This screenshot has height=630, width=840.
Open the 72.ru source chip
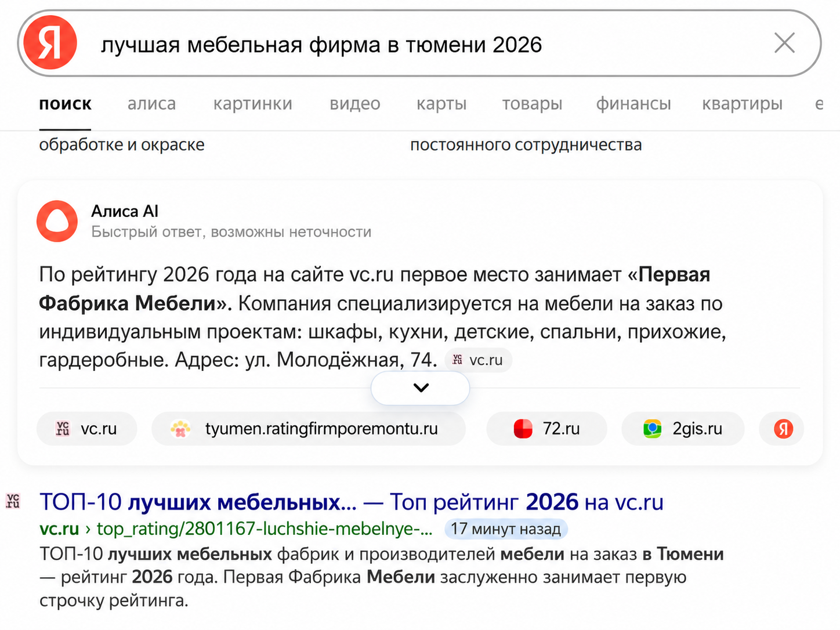[546, 429]
